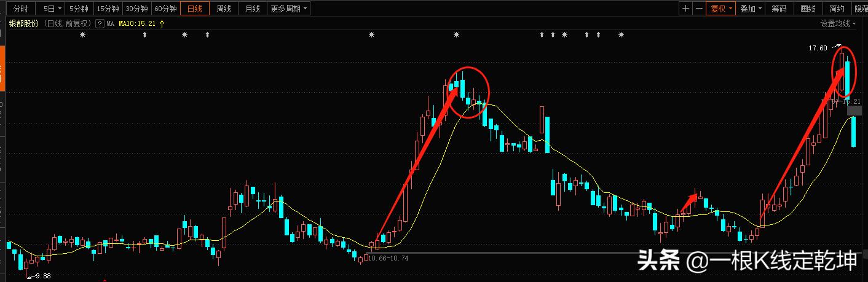Screen dimensions: 868x282
Task: Open the 叠加 overlay dropdown
Action: point(751,9)
